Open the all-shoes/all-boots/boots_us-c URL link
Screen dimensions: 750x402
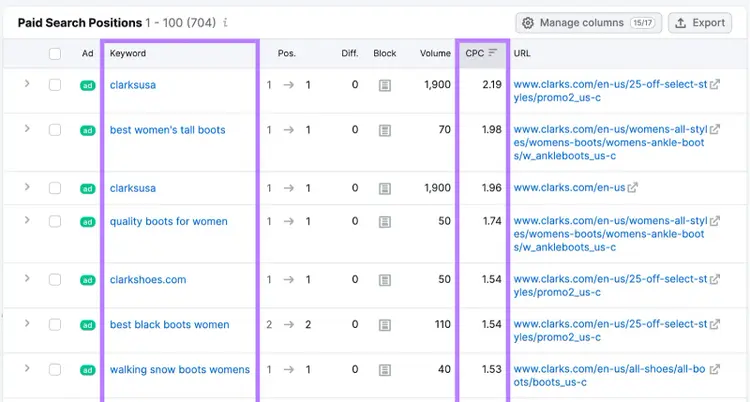609,376
